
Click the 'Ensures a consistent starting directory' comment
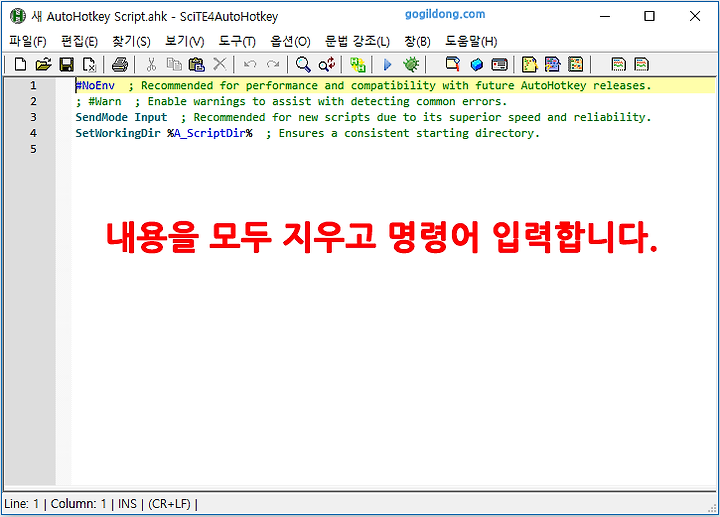403,133
